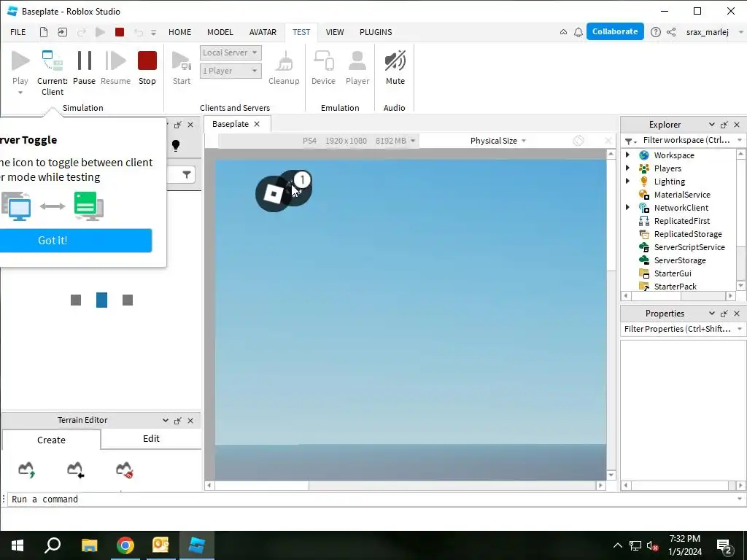Open the Physical Size dropdown
This screenshot has height=560, width=747.
click(x=498, y=141)
